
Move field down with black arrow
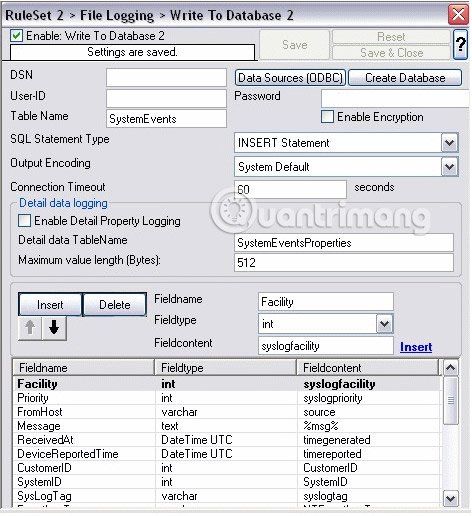[54, 328]
